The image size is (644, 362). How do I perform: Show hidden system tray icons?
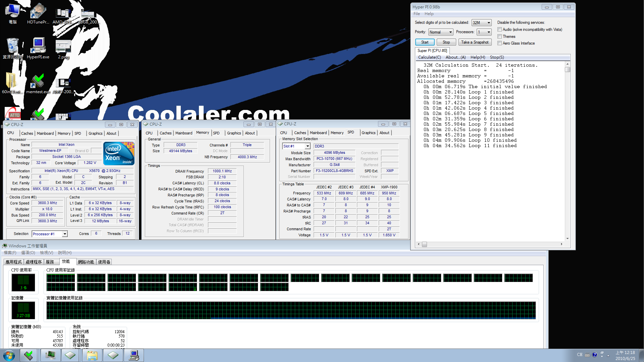coord(608,356)
